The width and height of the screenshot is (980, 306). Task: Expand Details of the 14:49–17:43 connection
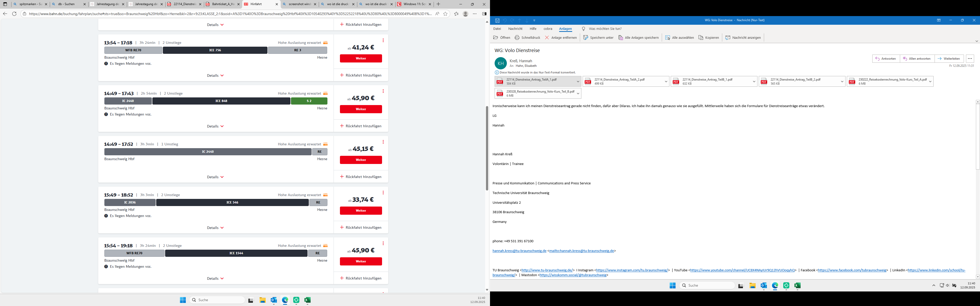(x=215, y=126)
